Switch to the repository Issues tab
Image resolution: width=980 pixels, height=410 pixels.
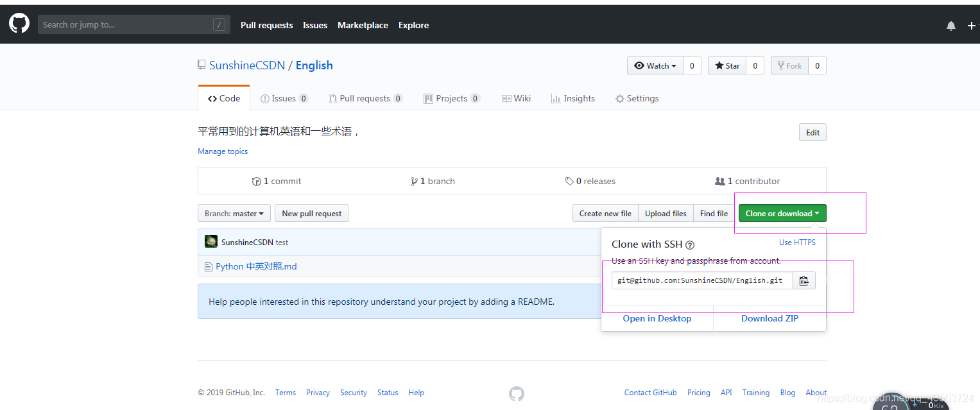[284, 98]
